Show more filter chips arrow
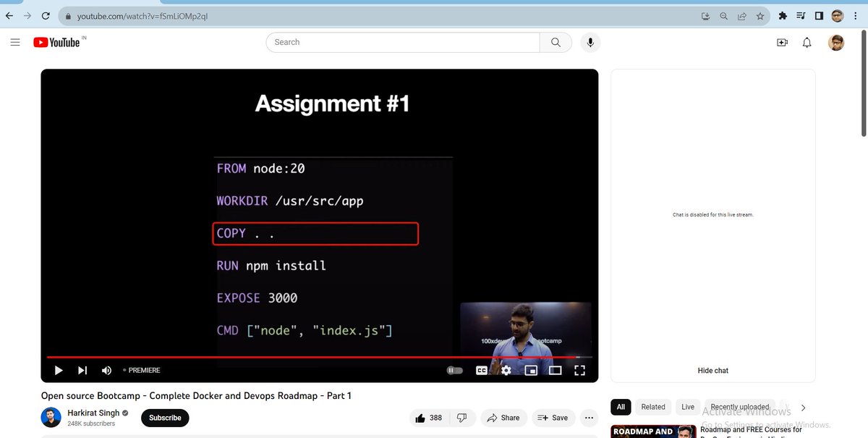This screenshot has height=438, width=868. pyautogui.click(x=803, y=408)
